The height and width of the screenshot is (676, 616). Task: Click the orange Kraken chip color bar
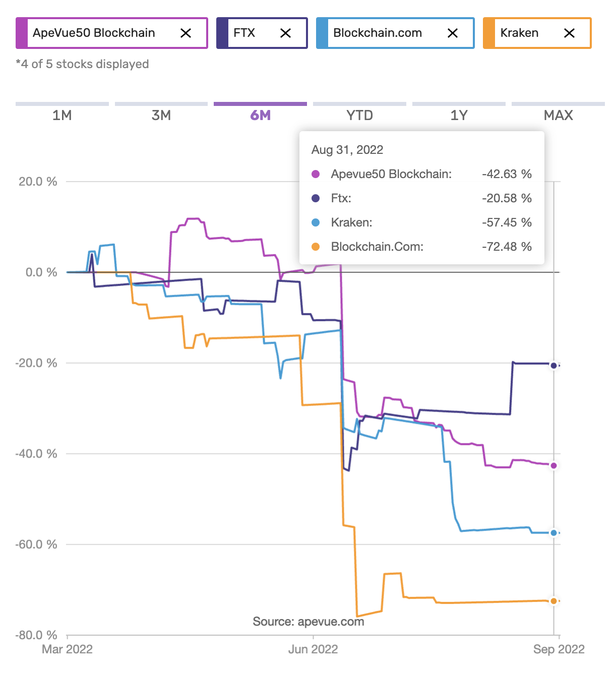pyautogui.click(x=488, y=33)
